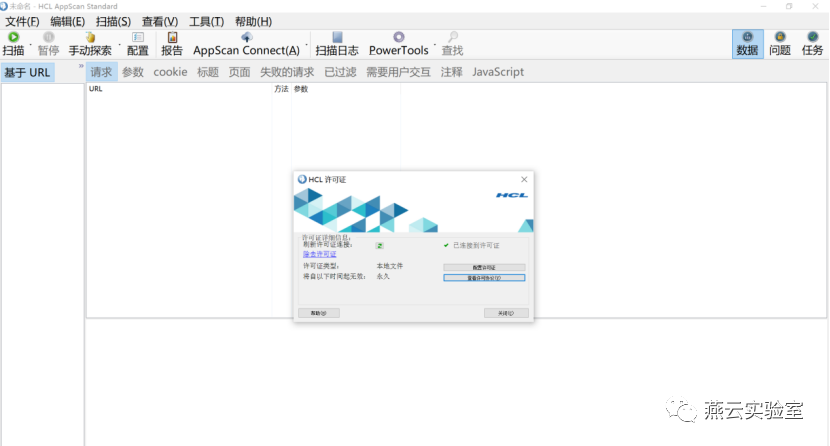Click the refresh license connection icon
This screenshot has width=830, height=446.
coord(380,245)
